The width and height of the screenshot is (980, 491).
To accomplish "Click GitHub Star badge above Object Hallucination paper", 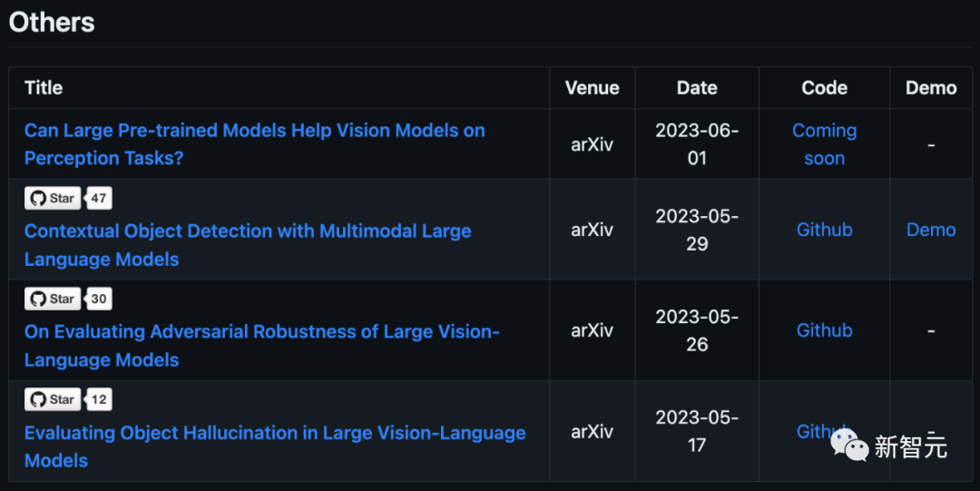I will pyautogui.click(x=53, y=399).
